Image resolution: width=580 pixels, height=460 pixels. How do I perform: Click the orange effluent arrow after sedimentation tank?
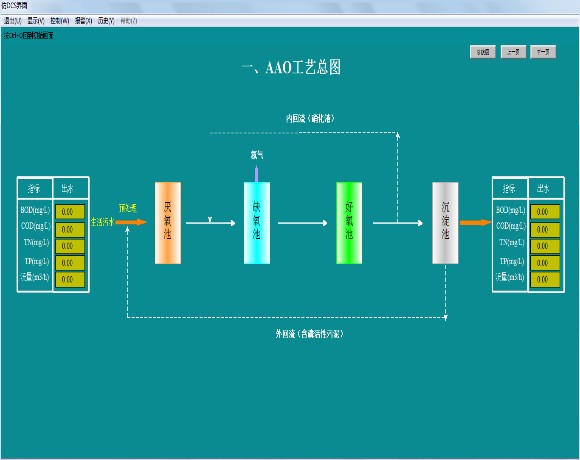(x=475, y=223)
